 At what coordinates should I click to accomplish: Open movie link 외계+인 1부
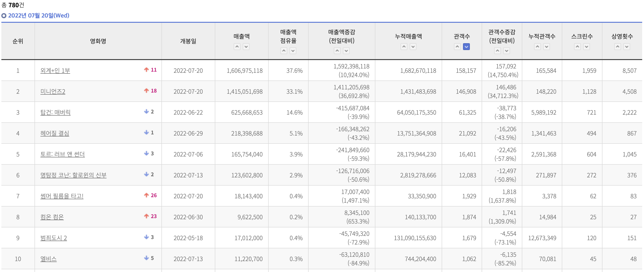pos(55,71)
